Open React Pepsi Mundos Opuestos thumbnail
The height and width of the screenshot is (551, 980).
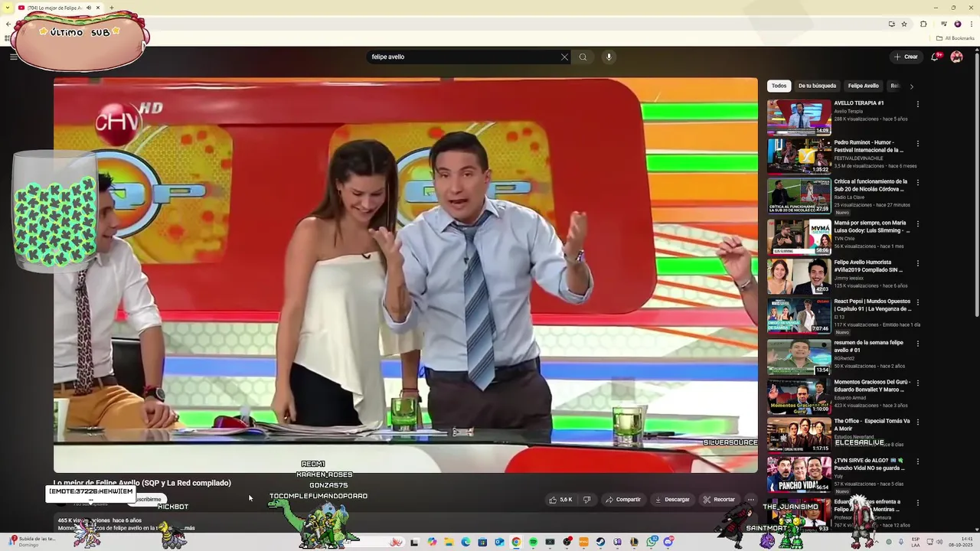(799, 316)
